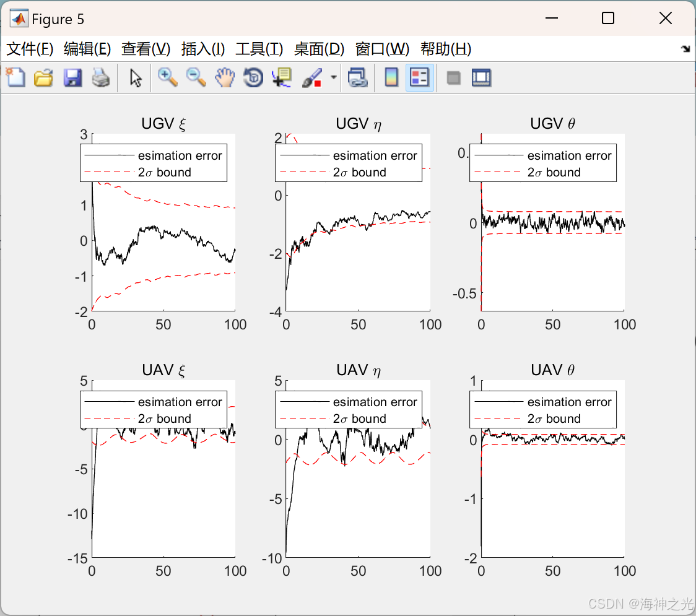Screen dimensions: 696x616
Task: Click the UGV ξ plot title
Action: coord(163,123)
